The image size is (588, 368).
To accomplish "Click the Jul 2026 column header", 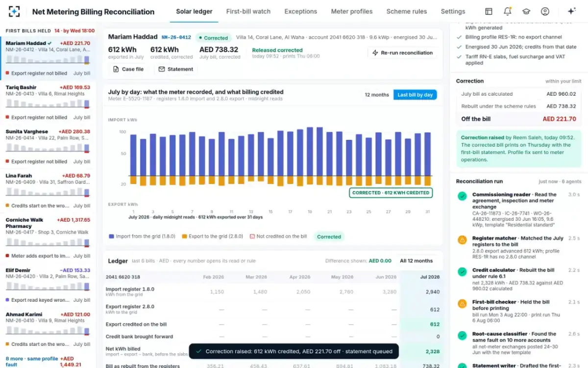I will [x=430, y=277].
